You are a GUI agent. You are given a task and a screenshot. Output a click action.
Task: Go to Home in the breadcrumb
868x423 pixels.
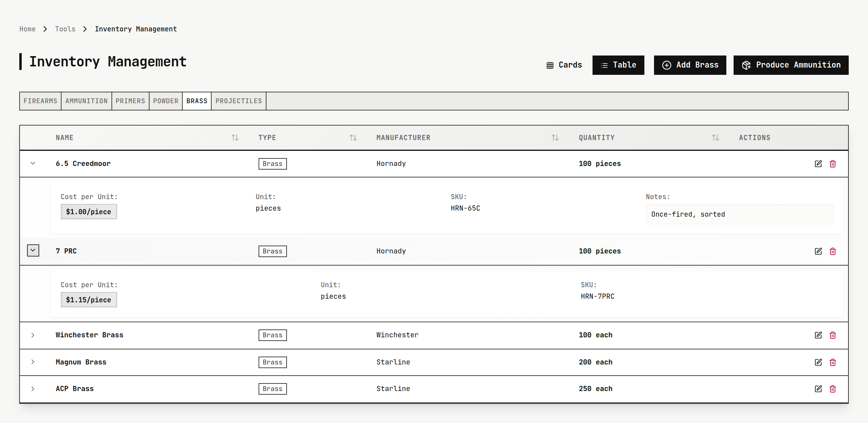(x=27, y=29)
